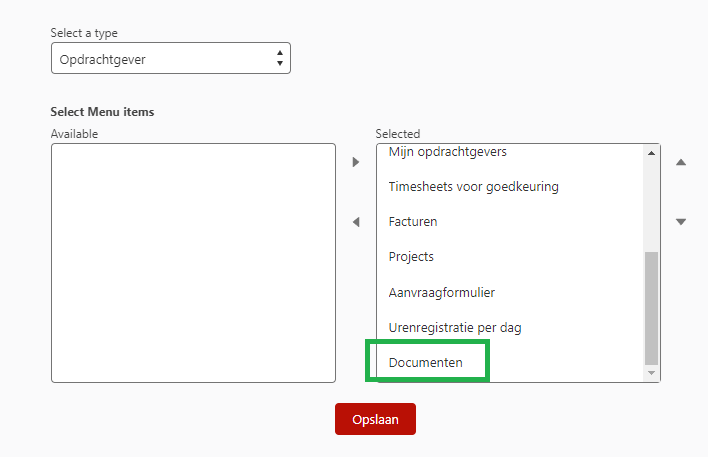Select the Documenten menu item
708x457 pixels.
426,362
